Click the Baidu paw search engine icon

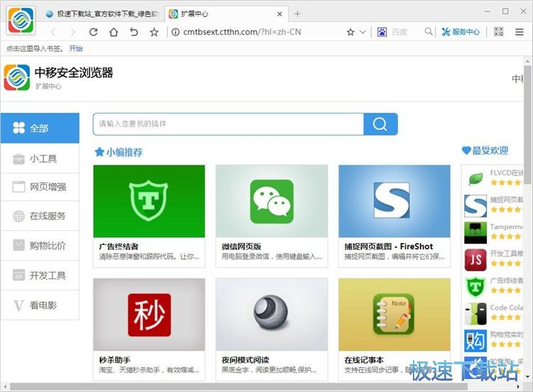point(382,32)
